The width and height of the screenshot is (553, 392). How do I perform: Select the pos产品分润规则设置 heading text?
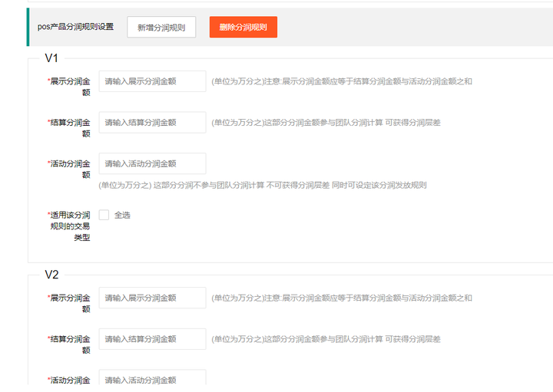coord(75,27)
